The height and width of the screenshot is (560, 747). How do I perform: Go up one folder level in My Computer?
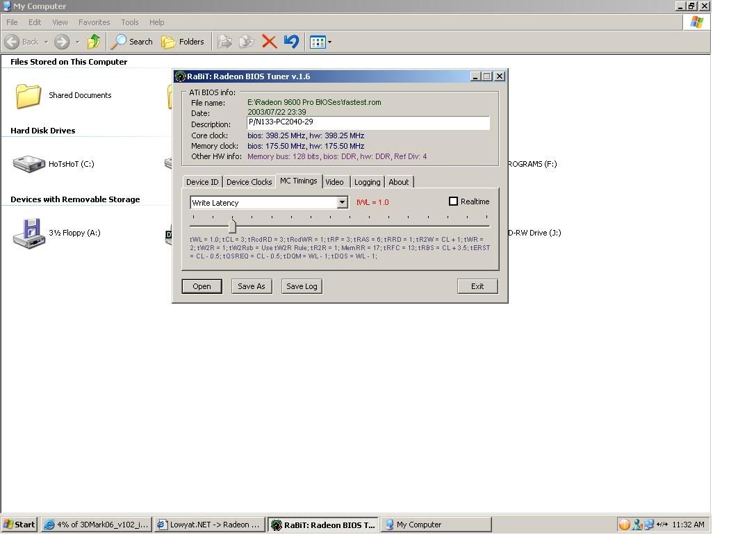(94, 42)
